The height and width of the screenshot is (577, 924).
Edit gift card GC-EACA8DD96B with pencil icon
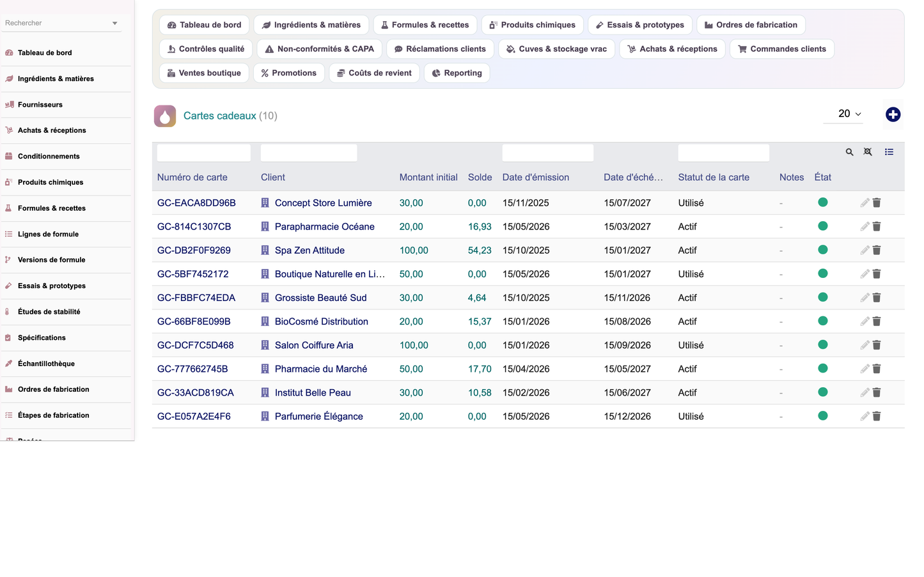point(865,203)
